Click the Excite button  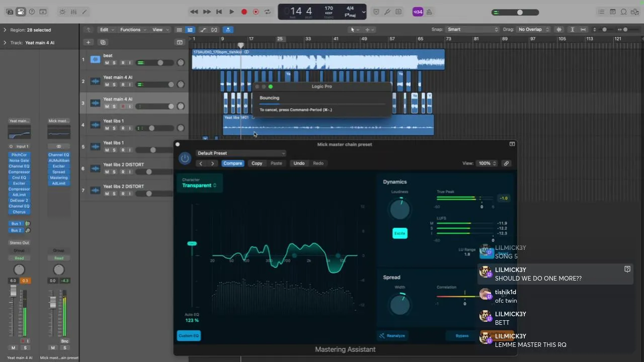coord(399,233)
